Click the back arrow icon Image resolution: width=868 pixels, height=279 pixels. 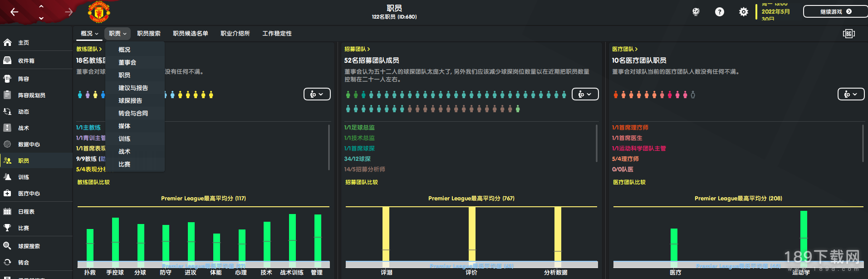pyautogui.click(x=15, y=12)
